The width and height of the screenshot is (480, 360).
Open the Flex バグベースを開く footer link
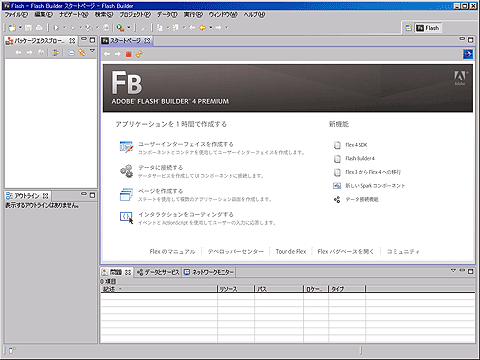tap(346, 251)
